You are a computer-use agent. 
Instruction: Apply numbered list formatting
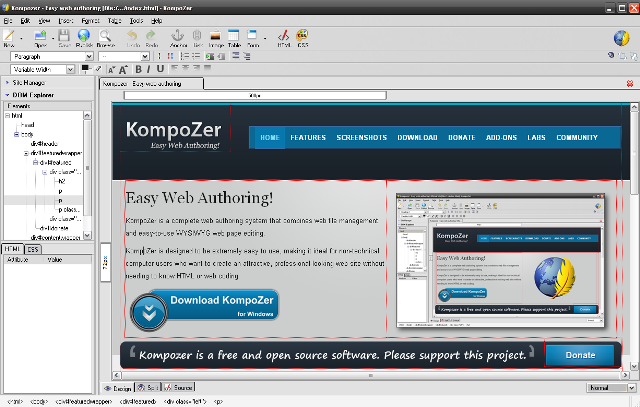(x=185, y=56)
